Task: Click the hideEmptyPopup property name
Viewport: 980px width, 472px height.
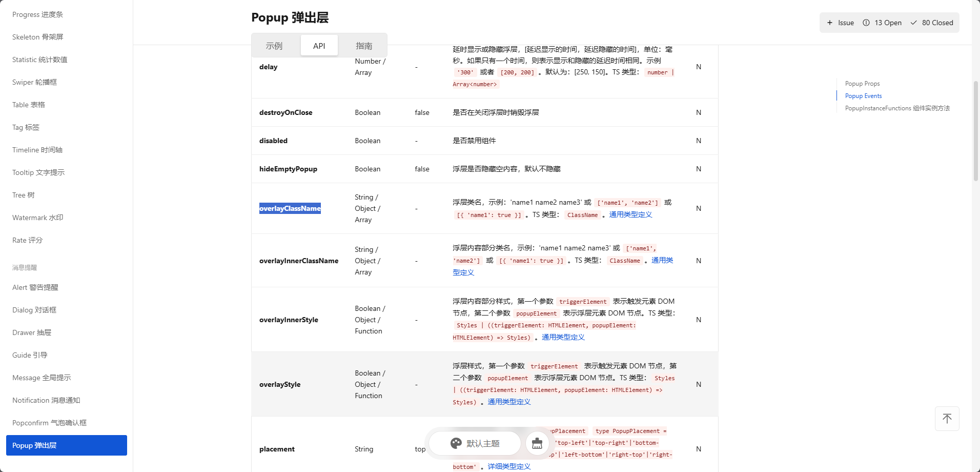Action: [288, 169]
